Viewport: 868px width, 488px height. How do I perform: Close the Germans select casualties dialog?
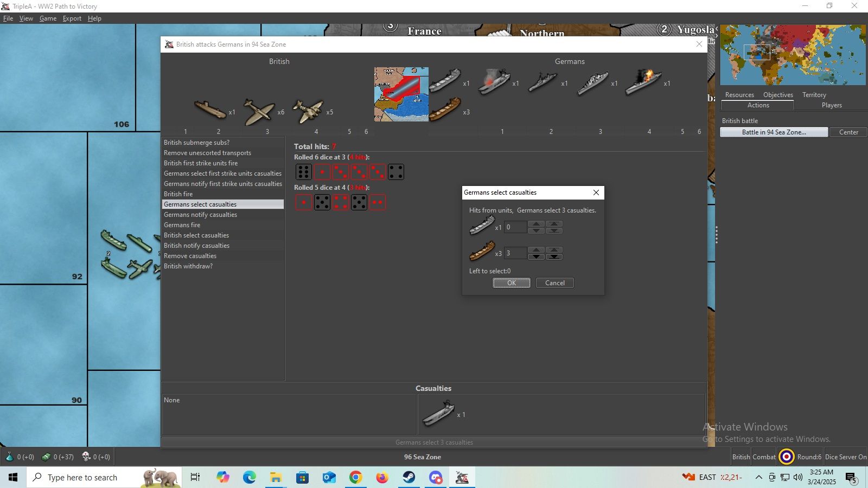[x=596, y=192]
